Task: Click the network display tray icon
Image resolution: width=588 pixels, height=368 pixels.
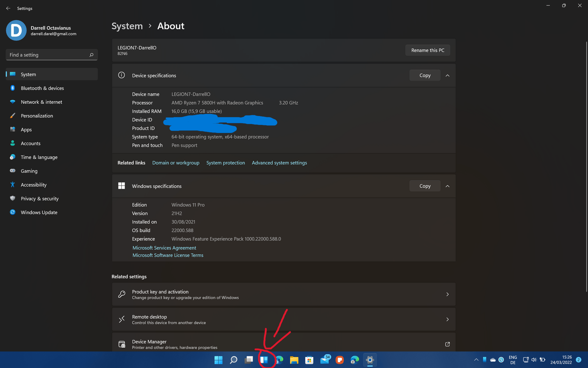Action: click(x=526, y=360)
